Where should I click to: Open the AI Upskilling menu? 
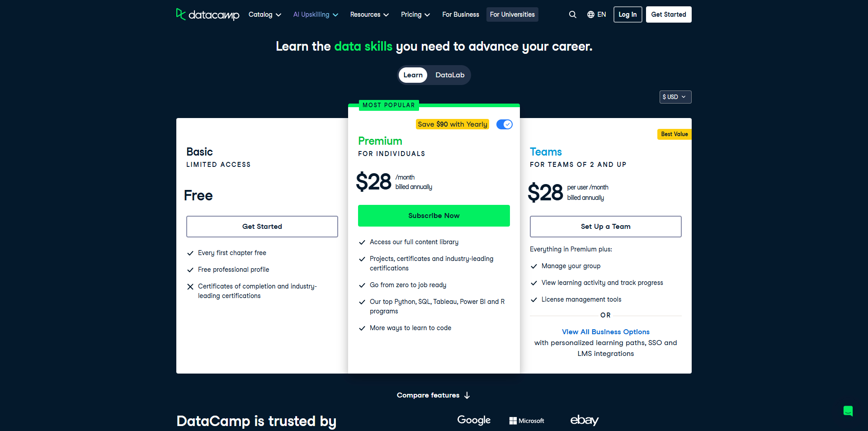(x=315, y=14)
